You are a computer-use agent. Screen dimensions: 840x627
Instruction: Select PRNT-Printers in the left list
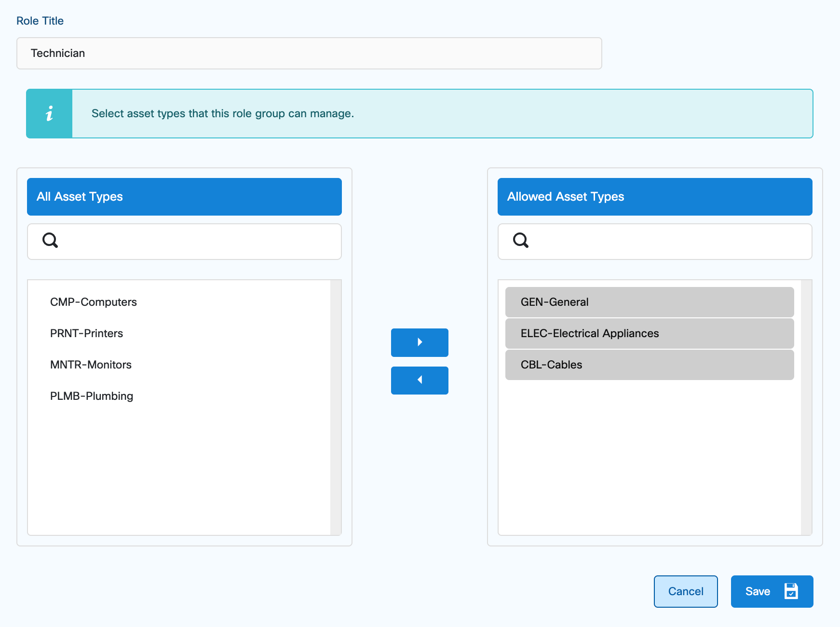pyautogui.click(x=86, y=333)
